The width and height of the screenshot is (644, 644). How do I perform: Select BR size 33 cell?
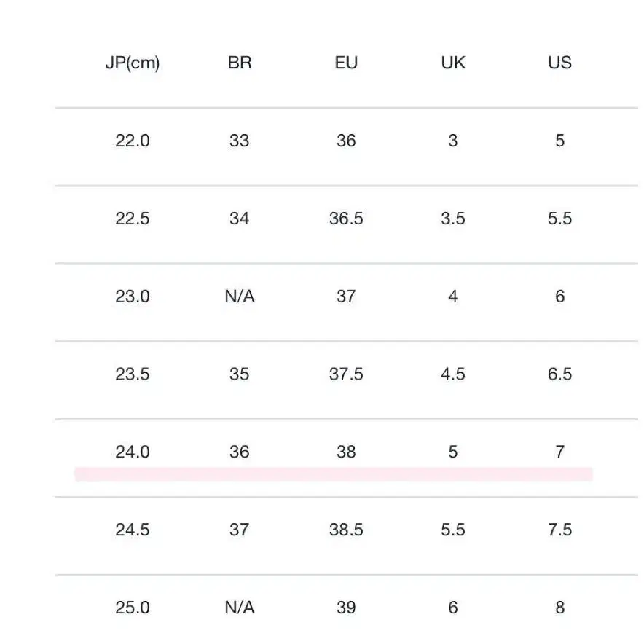click(x=240, y=141)
